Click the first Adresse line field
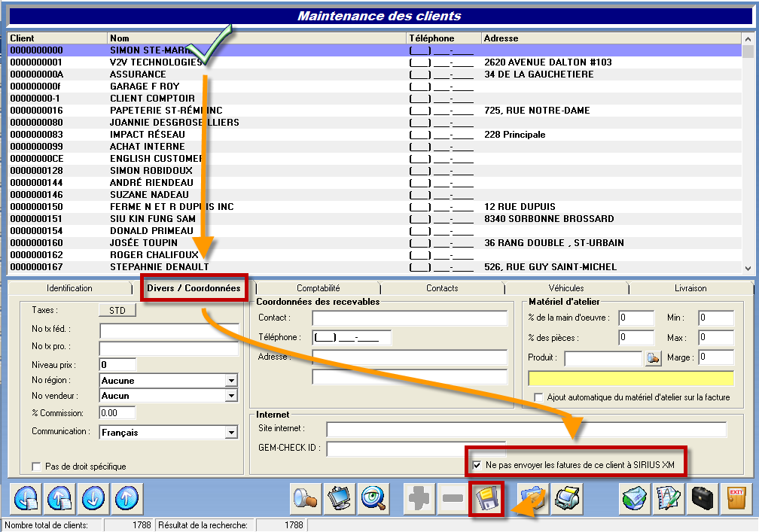 [410, 357]
